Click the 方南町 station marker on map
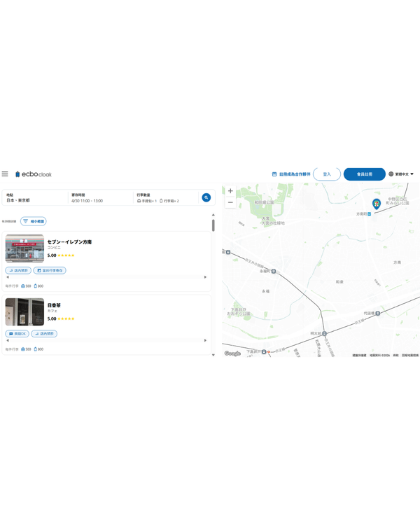Screen dimensions: 420x525 click(x=369, y=214)
